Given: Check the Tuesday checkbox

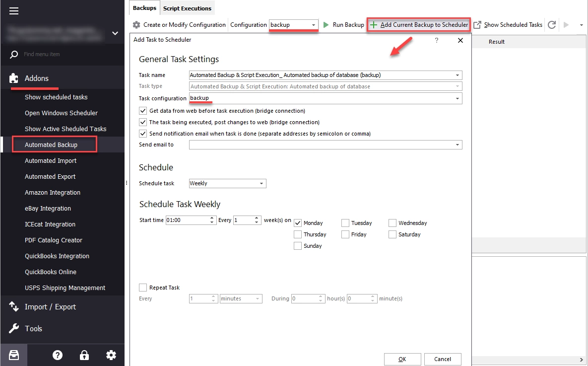Looking at the screenshot, I should 345,223.
